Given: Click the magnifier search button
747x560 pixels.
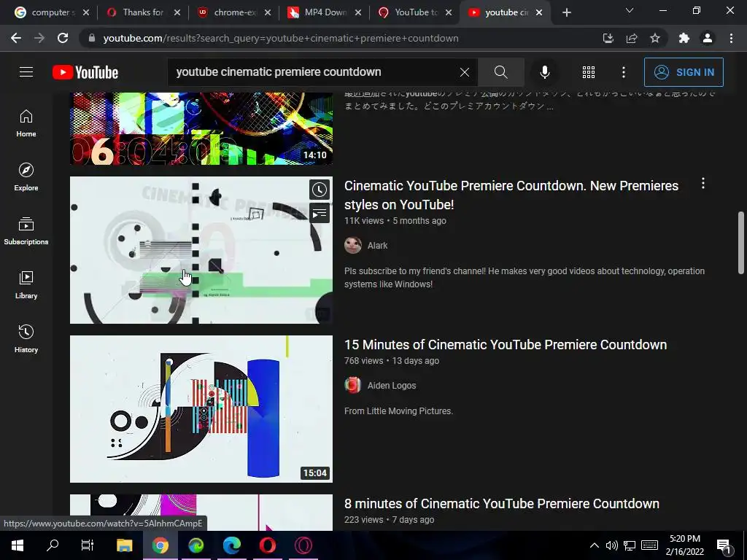Looking at the screenshot, I should 500,72.
